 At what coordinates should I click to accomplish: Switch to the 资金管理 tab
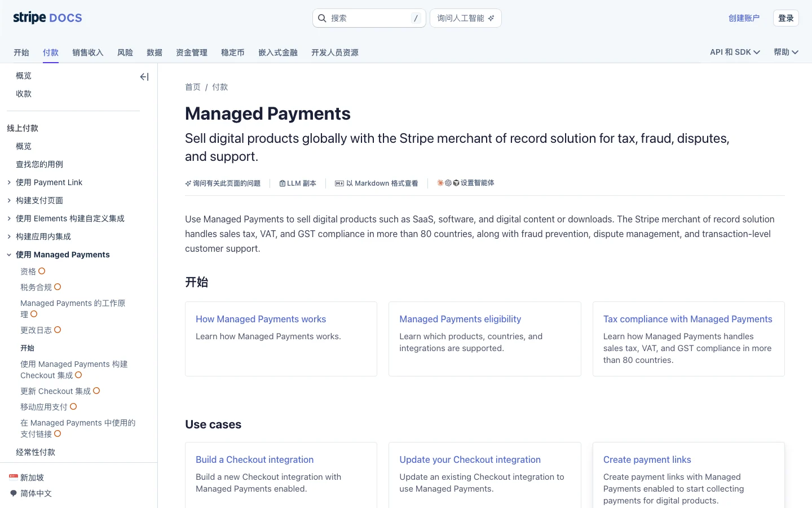[x=192, y=52]
